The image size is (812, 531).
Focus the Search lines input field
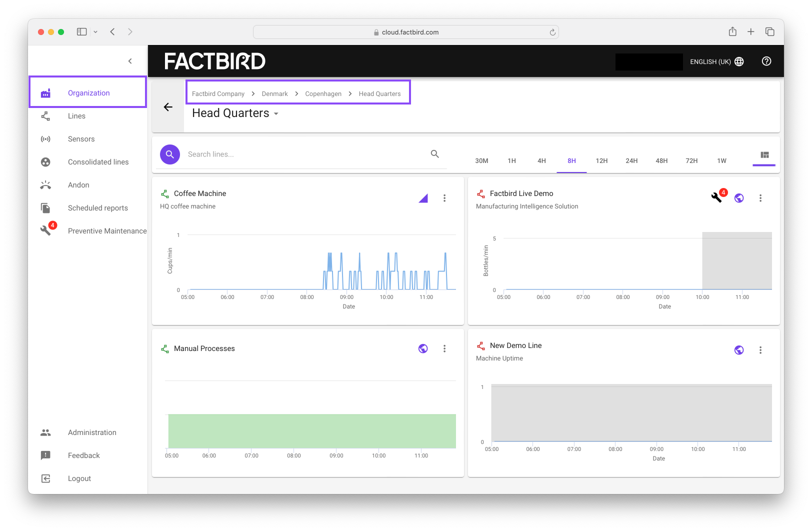pos(305,154)
